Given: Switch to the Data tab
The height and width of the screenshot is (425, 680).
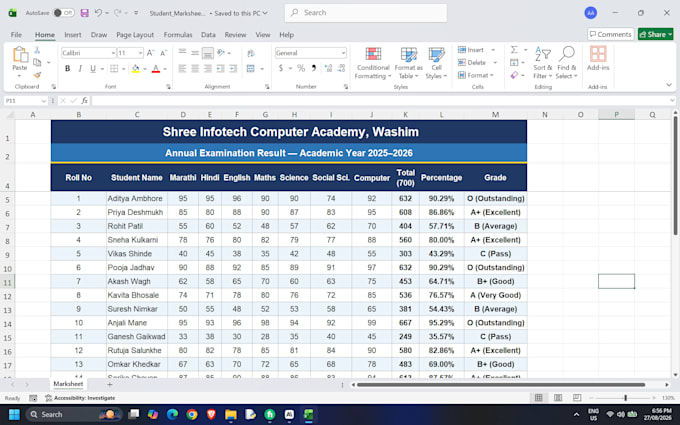Looking at the screenshot, I should (x=208, y=35).
